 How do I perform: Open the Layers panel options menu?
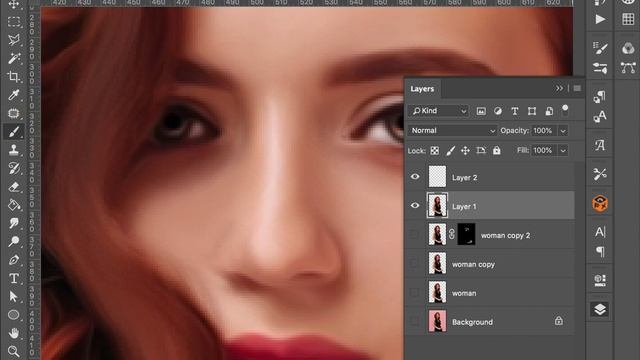[x=577, y=88]
